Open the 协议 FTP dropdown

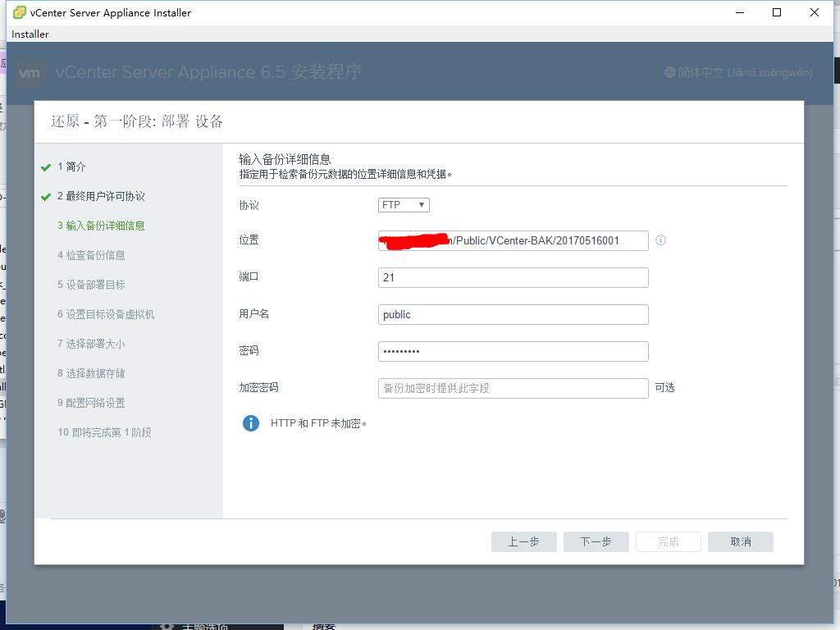[404, 204]
